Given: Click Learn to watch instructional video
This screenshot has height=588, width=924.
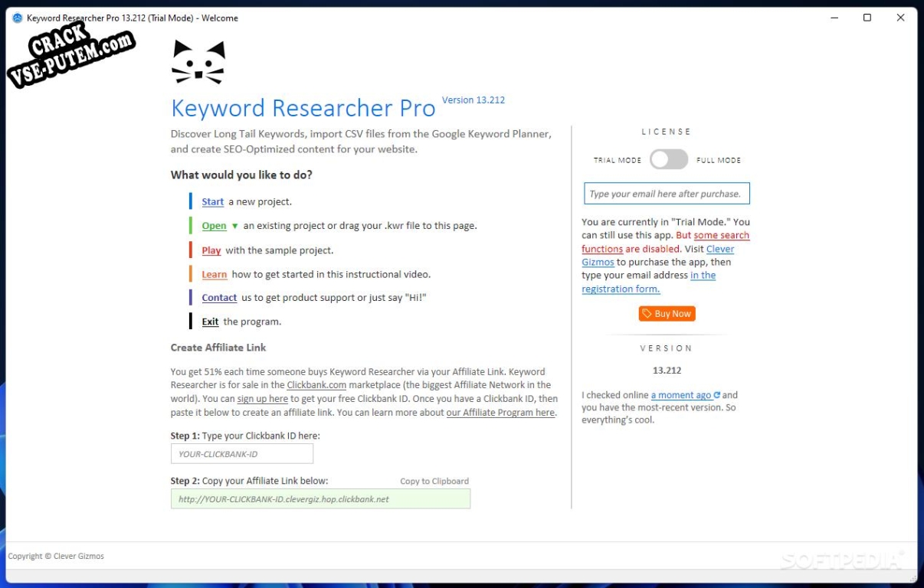Looking at the screenshot, I should 215,274.
